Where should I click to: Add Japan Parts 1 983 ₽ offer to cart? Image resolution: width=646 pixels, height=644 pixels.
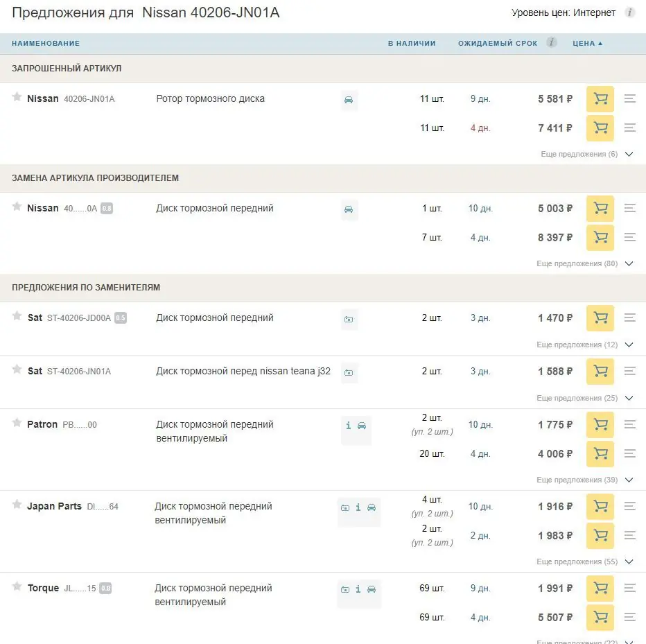[x=600, y=536]
